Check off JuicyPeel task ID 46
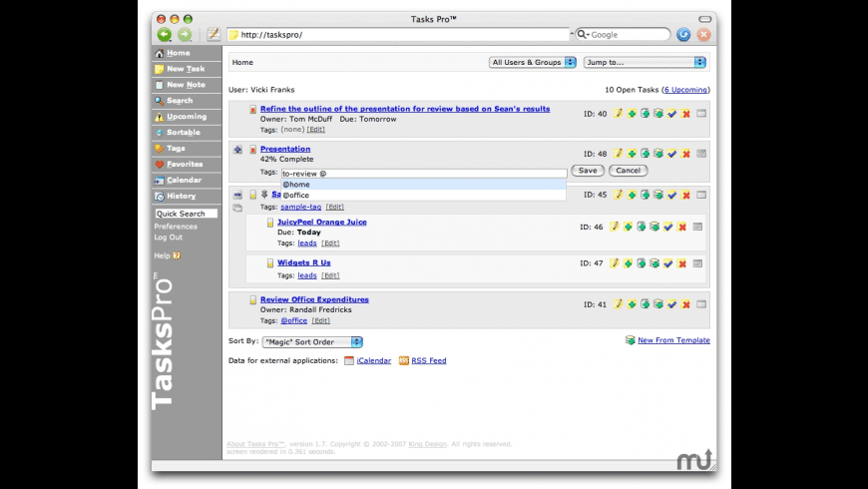 [x=668, y=227]
